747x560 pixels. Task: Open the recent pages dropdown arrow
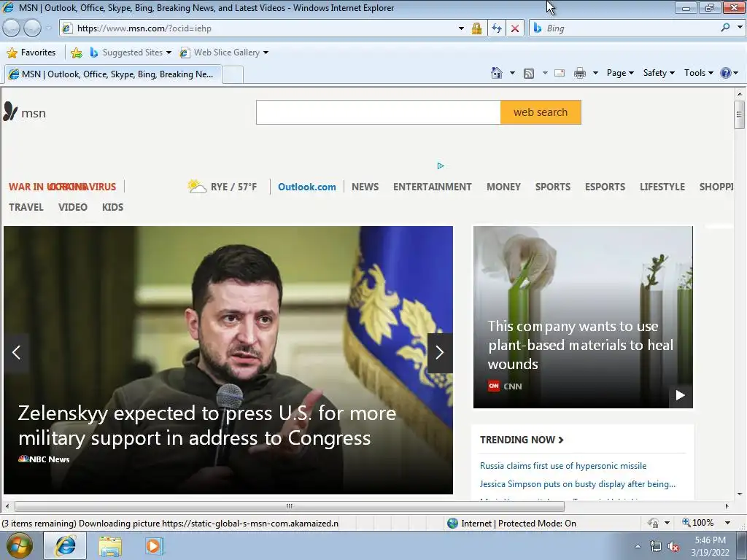[48, 28]
